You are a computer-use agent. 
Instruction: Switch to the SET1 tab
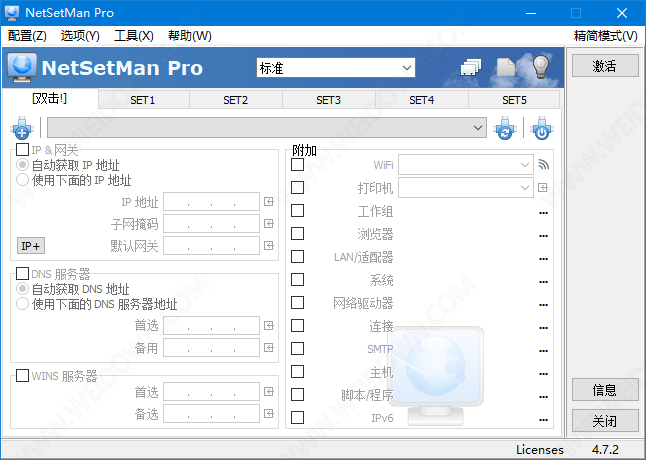click(x=143, y=100)
